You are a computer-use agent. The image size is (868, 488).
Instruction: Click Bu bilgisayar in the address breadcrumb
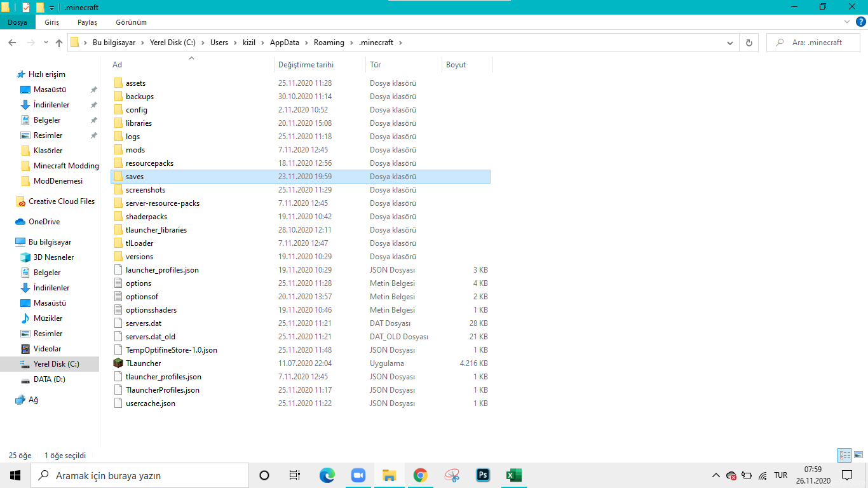pos(113,43)
